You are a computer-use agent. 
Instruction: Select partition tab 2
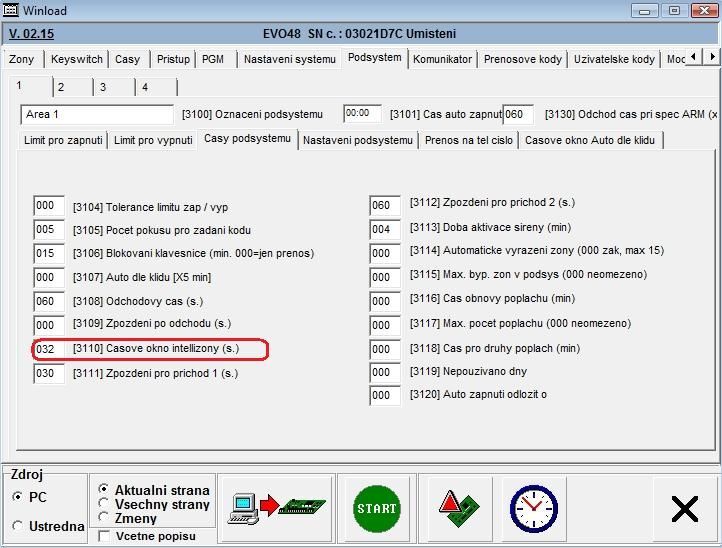coord(60,87)
